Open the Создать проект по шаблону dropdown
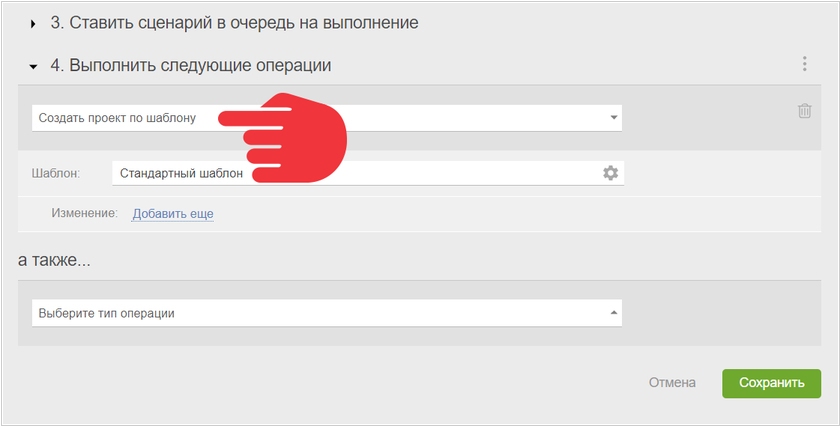Screen dimensions: 840x426 click(327, 118)
